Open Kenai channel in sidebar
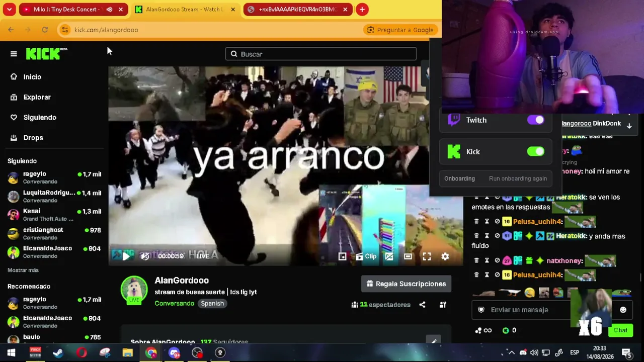This screenshot has height=362, width=644. point(54,215)
